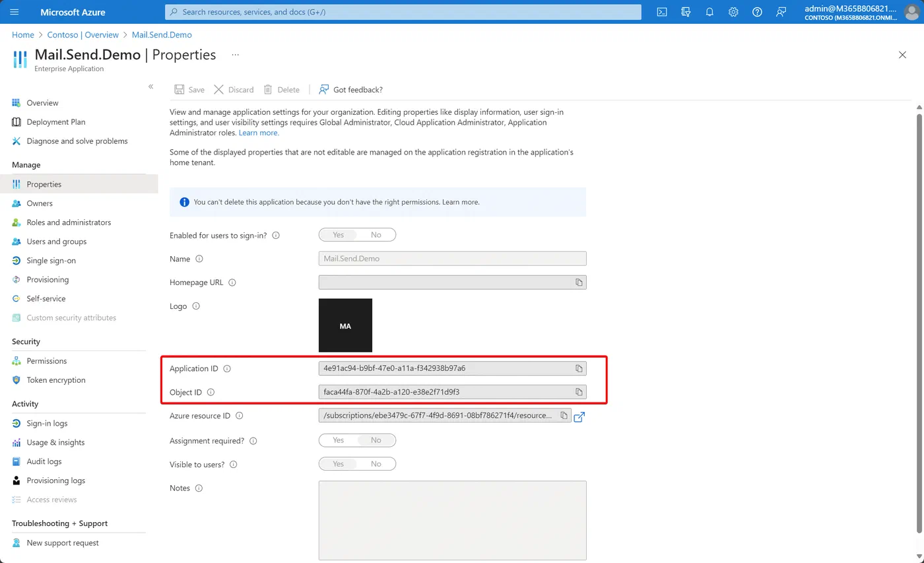
Task: Open the portal hamburger menu
Action: 15,12
